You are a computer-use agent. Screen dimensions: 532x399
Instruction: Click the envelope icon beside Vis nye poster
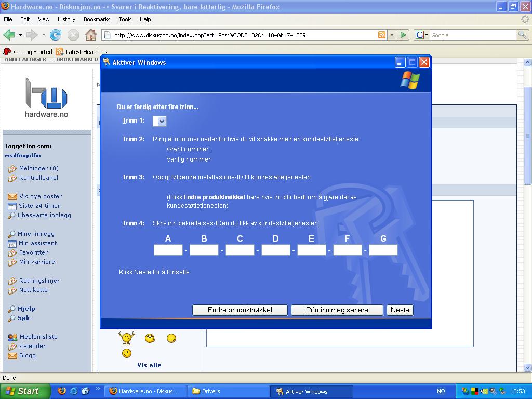point(12,196)
